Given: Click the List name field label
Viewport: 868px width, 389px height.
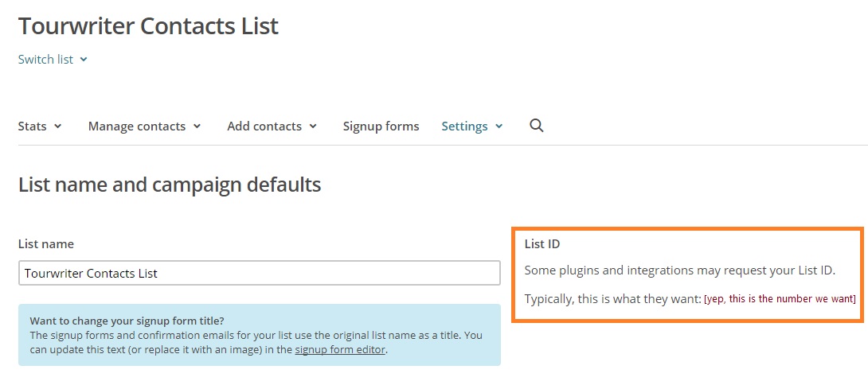Looking at the screenshot, I should pos(46,244).
